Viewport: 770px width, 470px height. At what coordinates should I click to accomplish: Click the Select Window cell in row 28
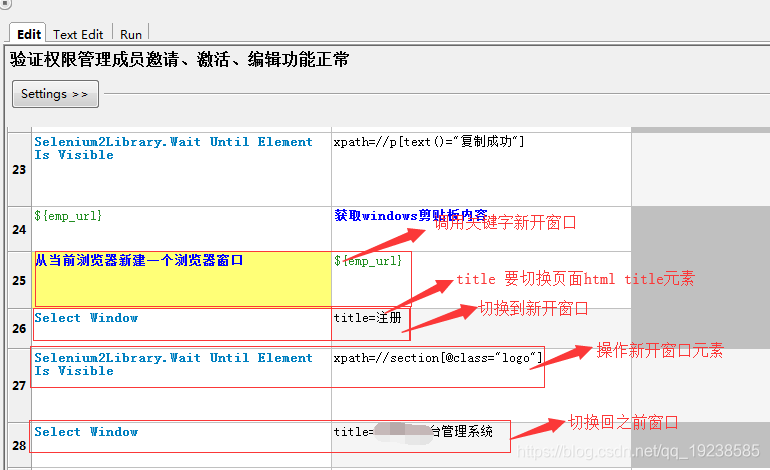pos(181,445)
